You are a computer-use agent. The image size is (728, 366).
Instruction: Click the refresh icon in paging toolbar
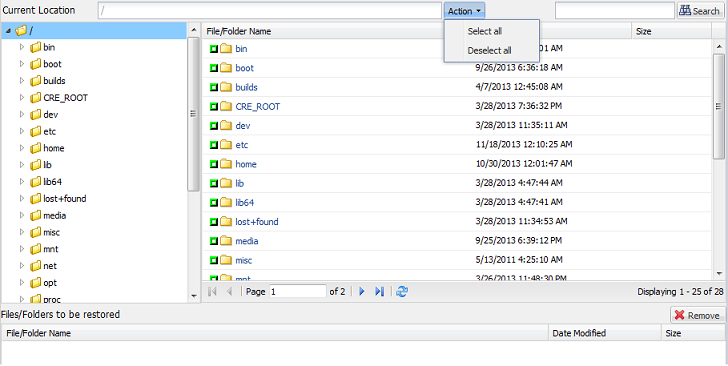click(x=402, y=292)
